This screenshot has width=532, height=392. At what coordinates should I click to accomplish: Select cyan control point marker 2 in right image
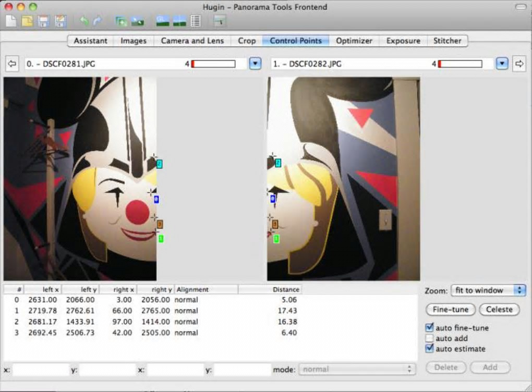(x=278, y=163)
